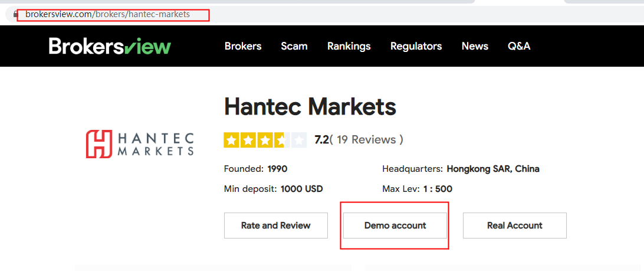Click the browser address bar URL
This screenshot has height=271, width=644.
[107, 14]
